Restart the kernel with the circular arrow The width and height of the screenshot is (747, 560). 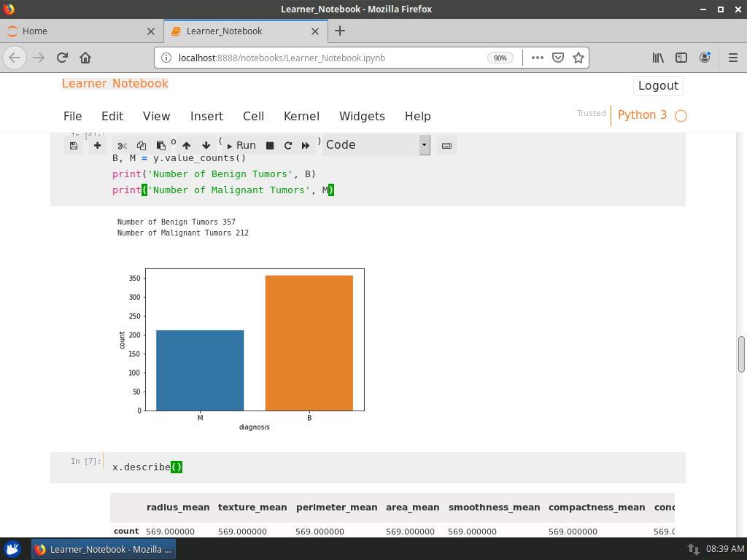[287, 146]
